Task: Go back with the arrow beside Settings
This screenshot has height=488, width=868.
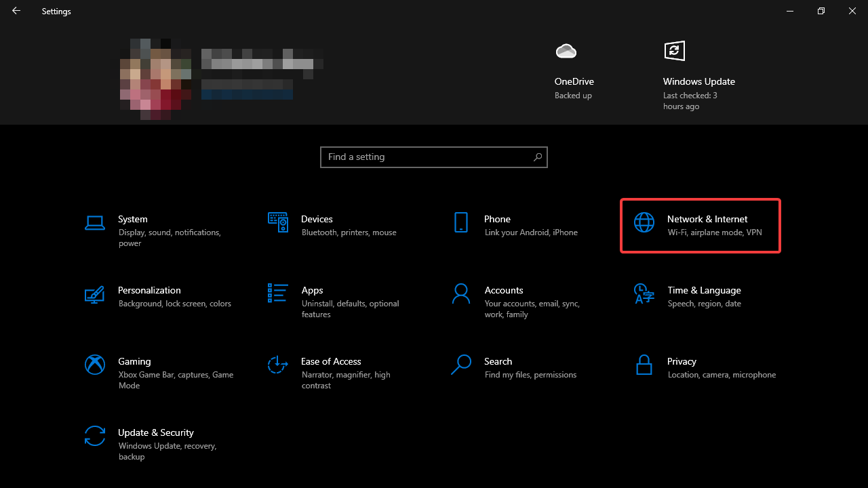Action: 16,11
